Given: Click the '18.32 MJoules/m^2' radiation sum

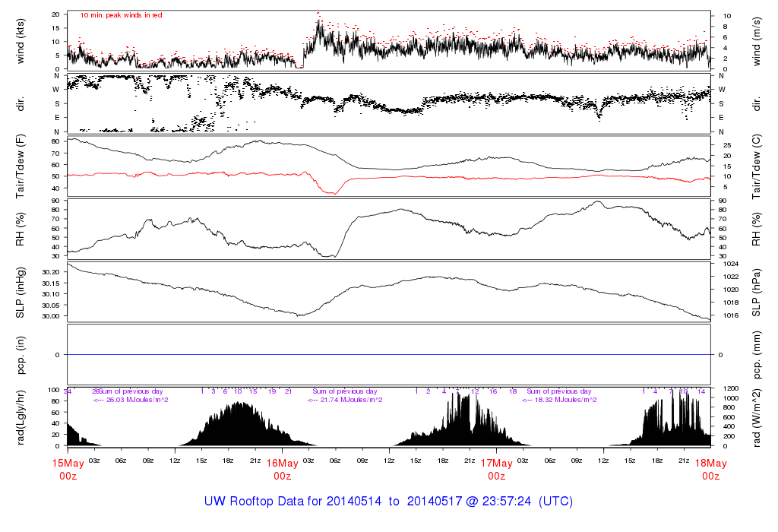Looking at the screenshot, I should tap(565, 400).
